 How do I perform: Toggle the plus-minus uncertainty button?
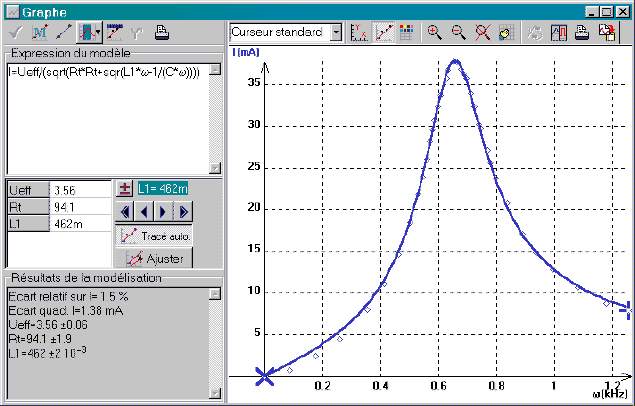(x=124, y=188)
